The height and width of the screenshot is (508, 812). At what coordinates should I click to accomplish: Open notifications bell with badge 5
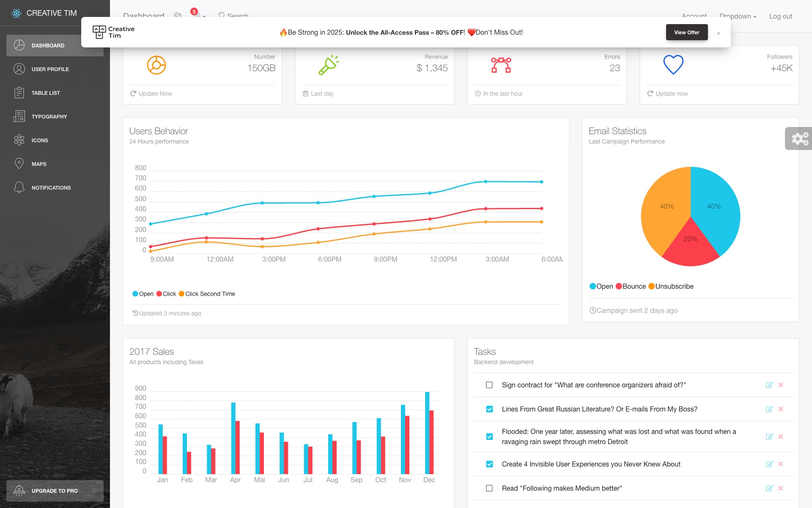coord(197,15)
